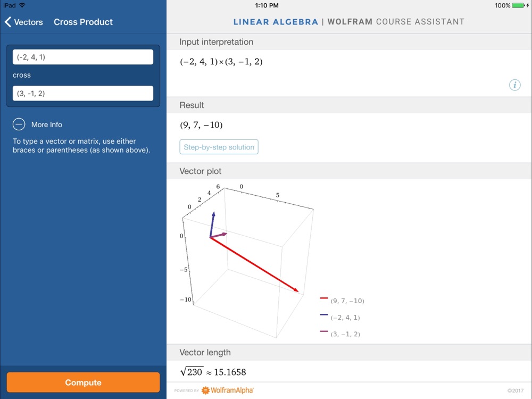Click the purple legend swatch for (3, -1, 2)
The height and width of the screenshot is (399, 532).
324,331
